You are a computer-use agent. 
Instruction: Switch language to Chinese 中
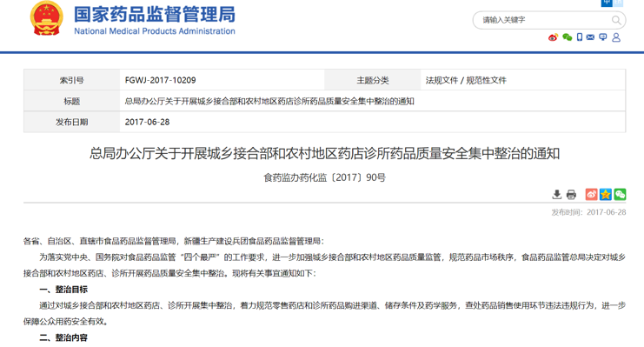pos(607,3)
